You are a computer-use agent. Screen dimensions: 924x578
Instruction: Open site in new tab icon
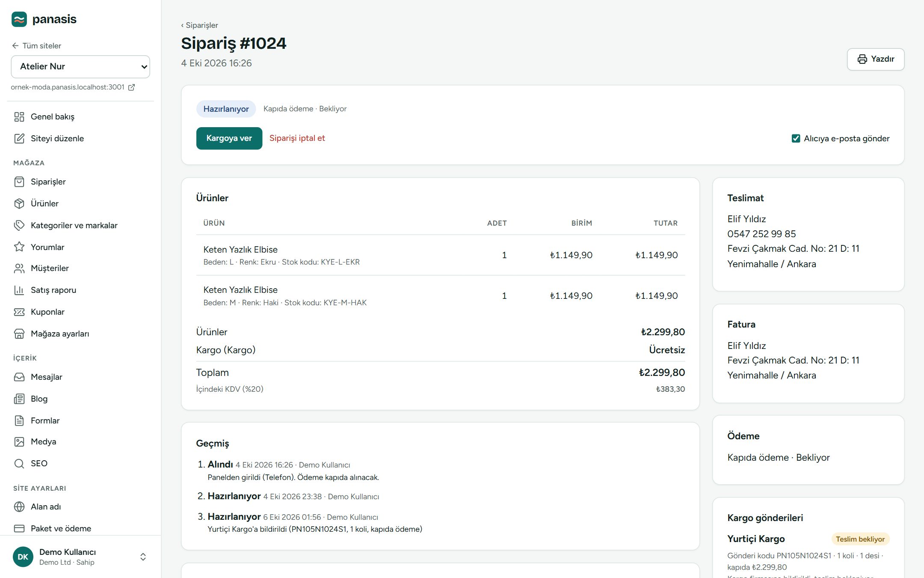click(132, 87)
